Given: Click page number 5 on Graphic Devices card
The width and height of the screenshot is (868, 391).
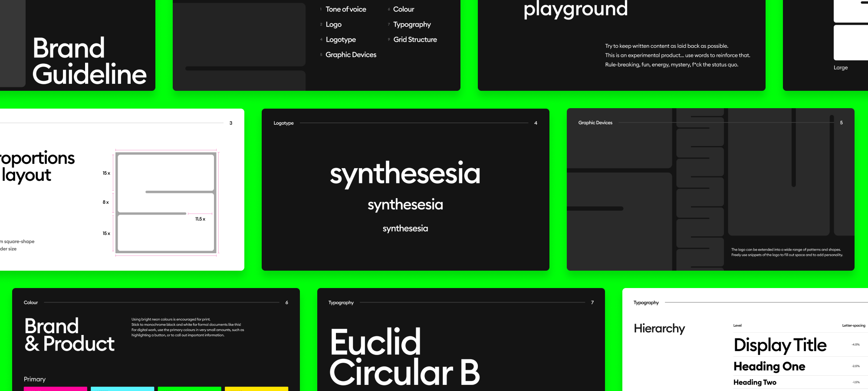Looking at the screenshot, I should pyautogui.click(x=841, y=123).
